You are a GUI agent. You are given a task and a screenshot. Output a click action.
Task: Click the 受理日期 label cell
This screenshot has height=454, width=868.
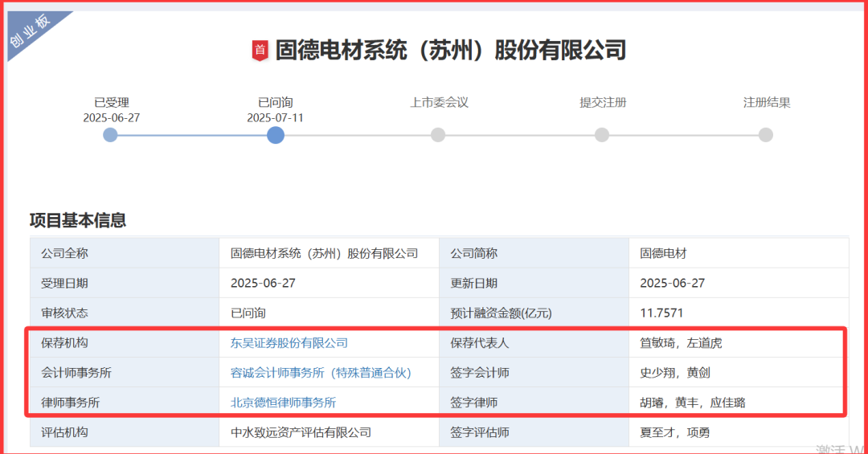(125, 283)
